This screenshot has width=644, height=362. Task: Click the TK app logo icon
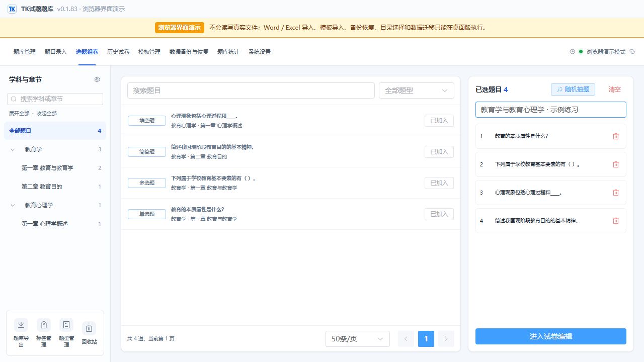(12, 9)
